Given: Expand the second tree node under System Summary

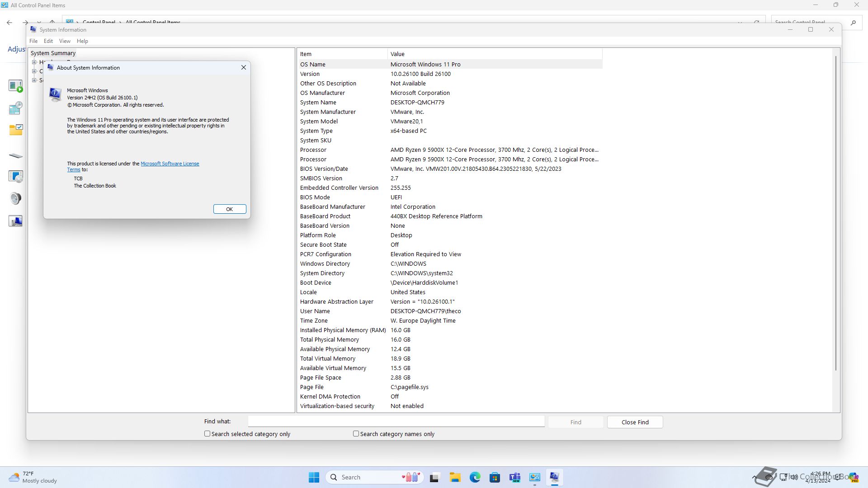Looking at the screenshot, I should click(x=34, y=71).
